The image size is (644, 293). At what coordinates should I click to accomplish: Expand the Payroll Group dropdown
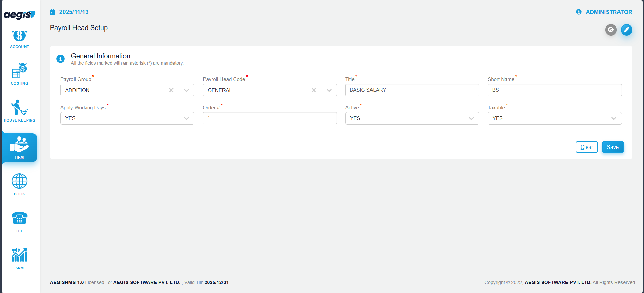click(x=187, y=90)
